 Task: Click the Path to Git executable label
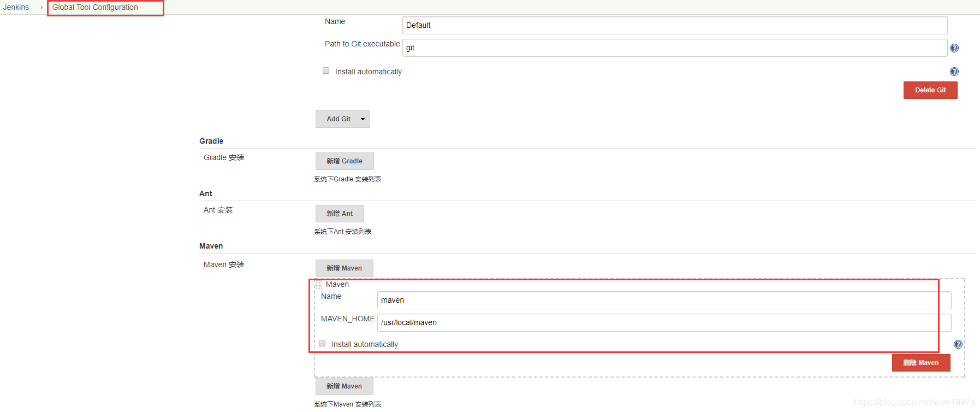tap(362, 44)
